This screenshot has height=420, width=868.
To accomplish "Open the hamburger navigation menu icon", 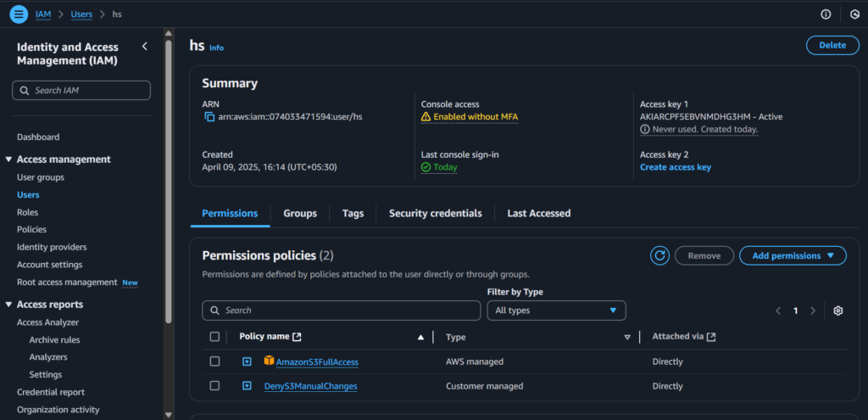I will coord(19,14).
